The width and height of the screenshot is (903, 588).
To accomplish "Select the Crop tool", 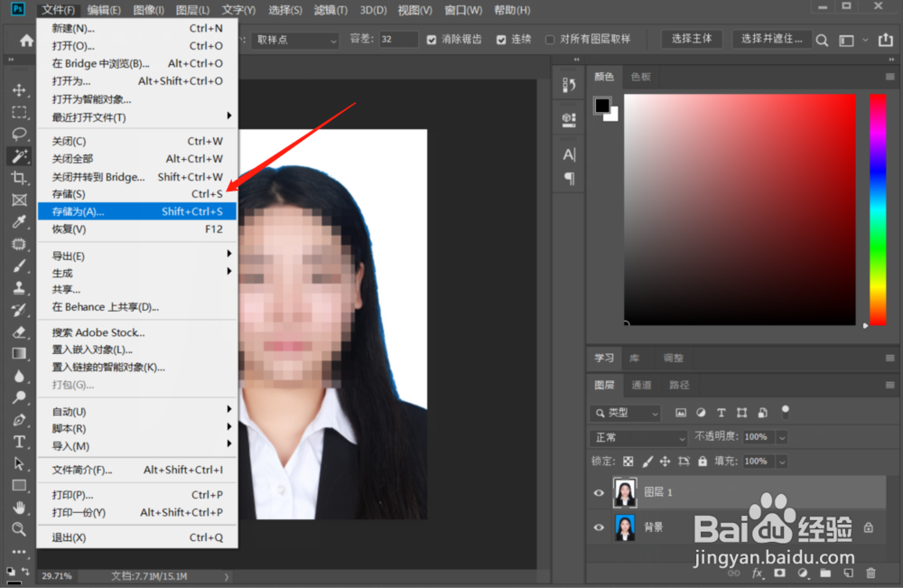I will coord(19,177).
